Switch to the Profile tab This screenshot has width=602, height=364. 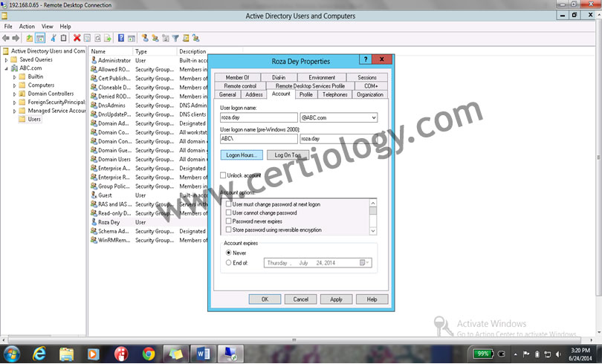coord(306,94)
